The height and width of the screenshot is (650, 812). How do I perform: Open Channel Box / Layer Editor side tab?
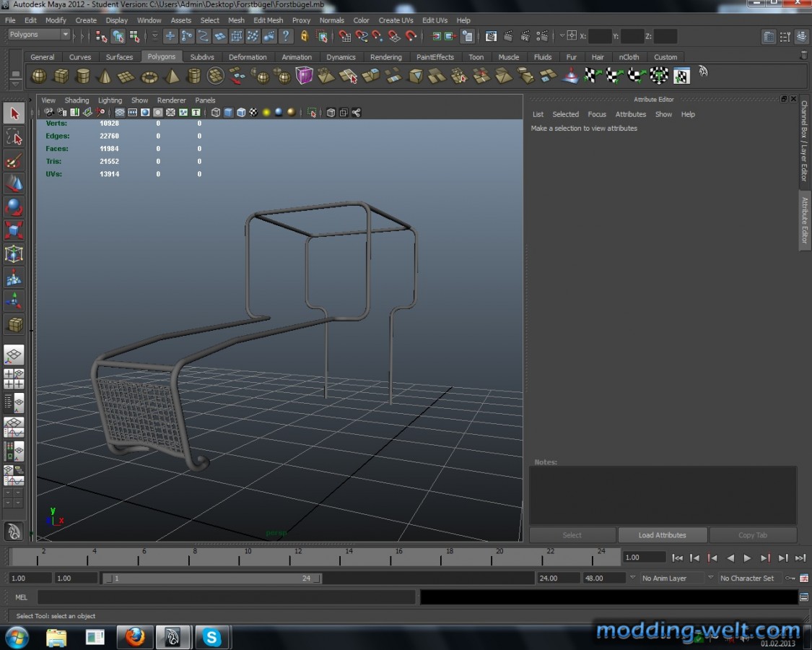(x=804, y=140)
